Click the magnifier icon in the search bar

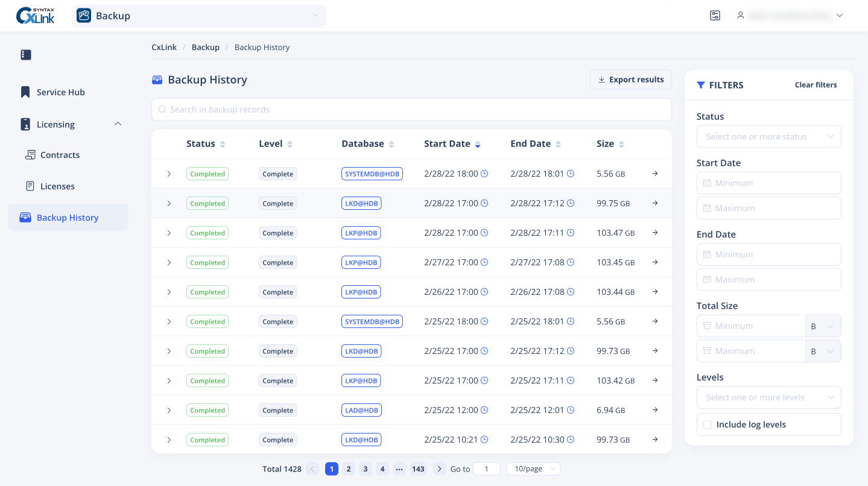tap(162, 109)
